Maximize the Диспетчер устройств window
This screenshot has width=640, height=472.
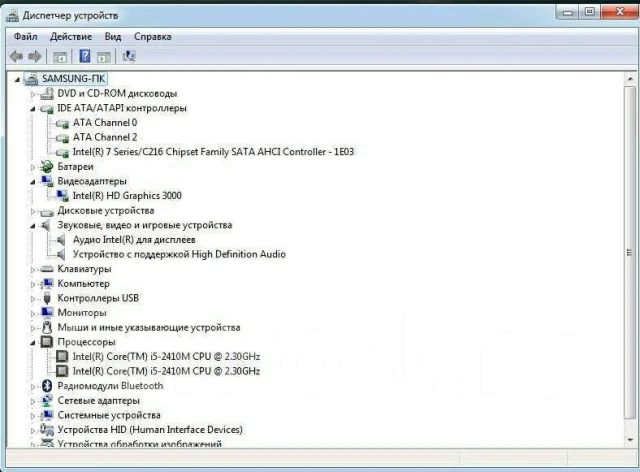click(x=589, y=12)
